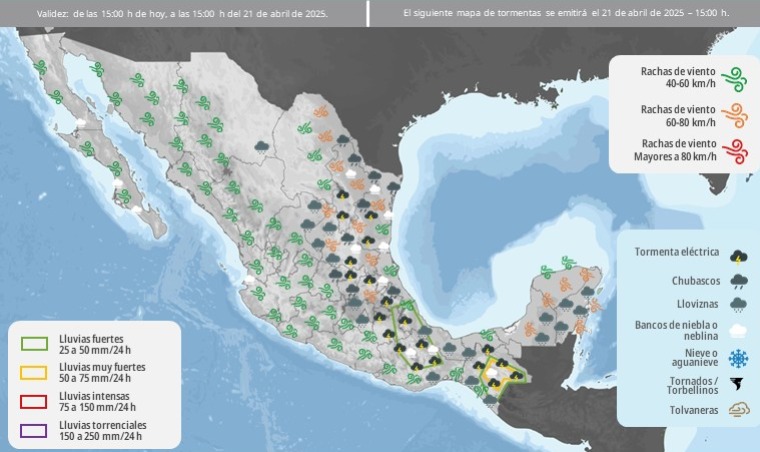The width and height of the screenshot is (760, 452).
Task: Select the 'Lluvias fuertes 25 a 50 mm/24 h' text
Action: [95, 344]
